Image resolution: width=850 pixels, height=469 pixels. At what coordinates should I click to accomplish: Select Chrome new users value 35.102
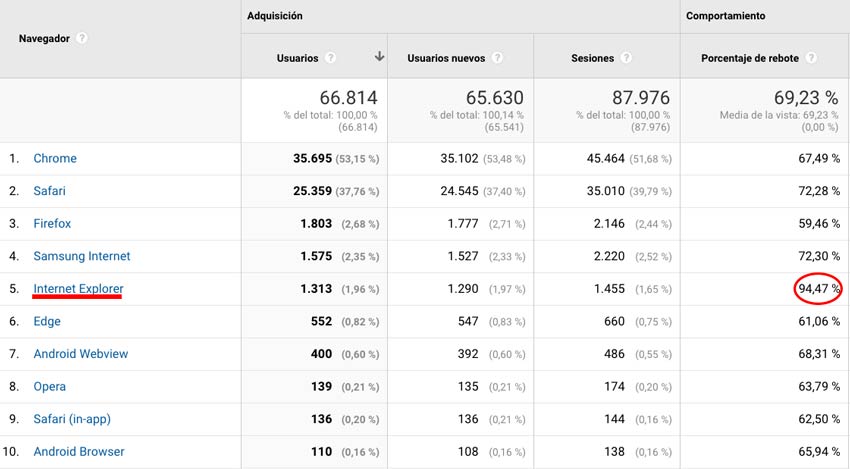(x=459, y=158)
